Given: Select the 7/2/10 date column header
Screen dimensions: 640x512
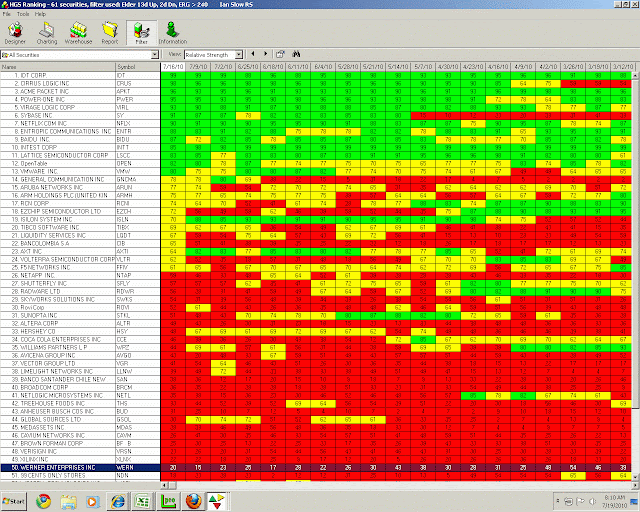Looking at the screenshot, I should click(223, 67).
